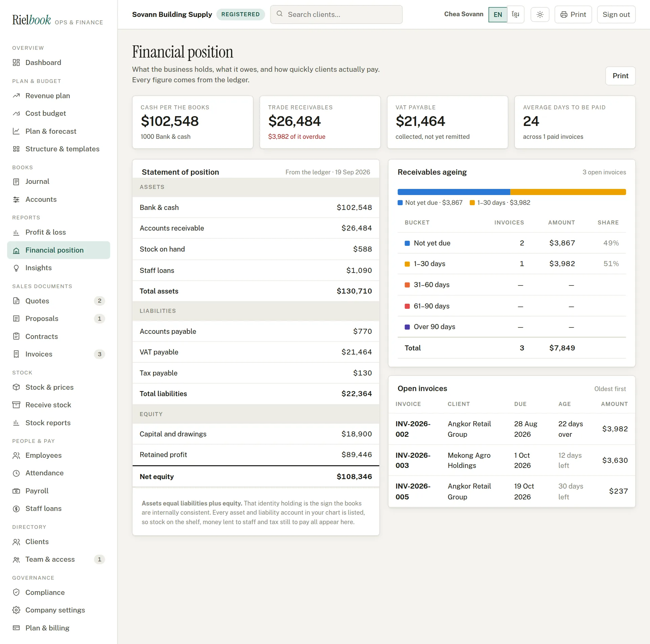Focus the Search clients field
Viewport: 650px width, 644px height.
point(336,15)
